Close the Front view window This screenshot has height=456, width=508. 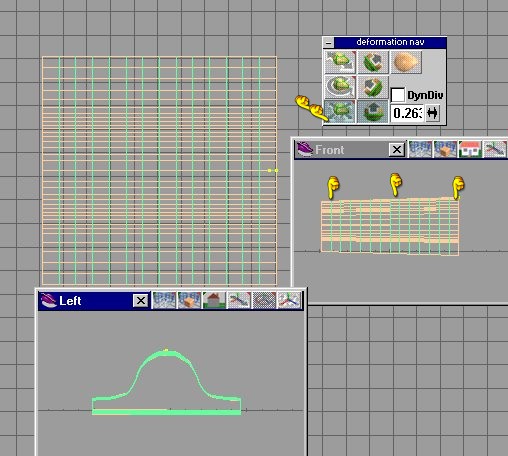coord(397,150)
